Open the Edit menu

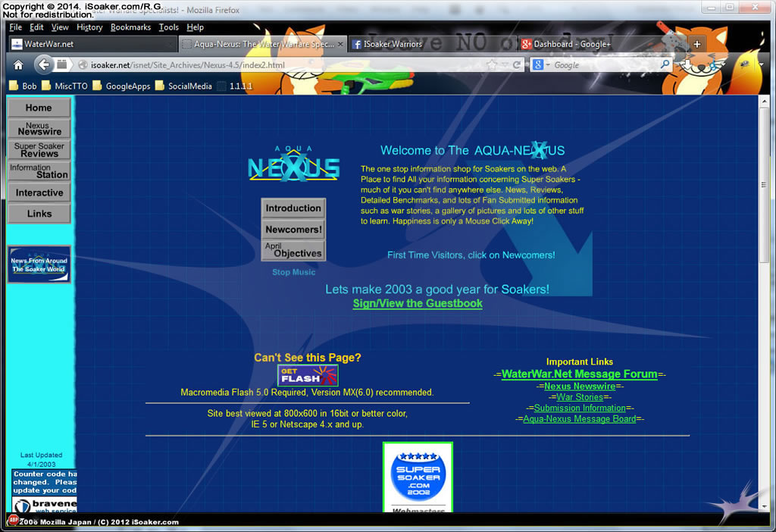(36, 27)
